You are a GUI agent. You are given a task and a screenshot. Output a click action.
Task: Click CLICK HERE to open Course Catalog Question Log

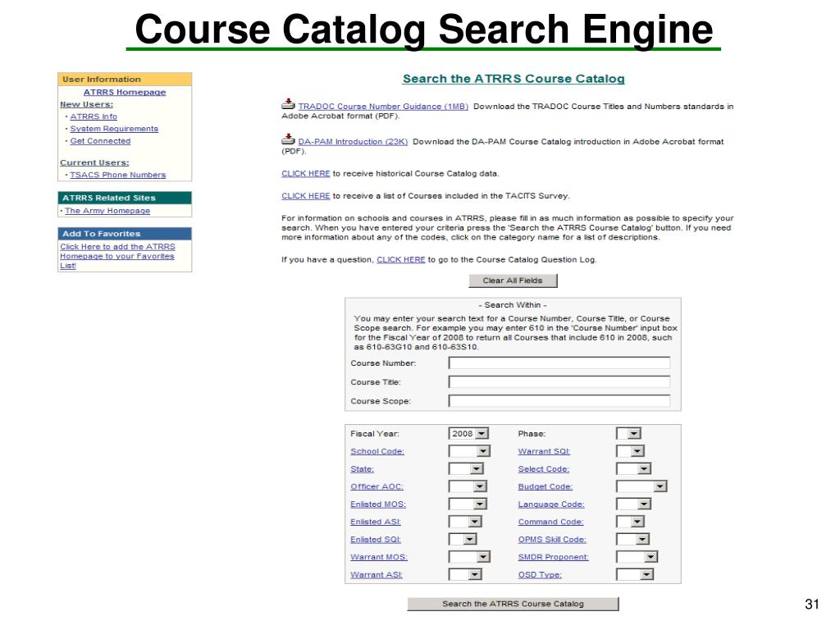(400, 260)
